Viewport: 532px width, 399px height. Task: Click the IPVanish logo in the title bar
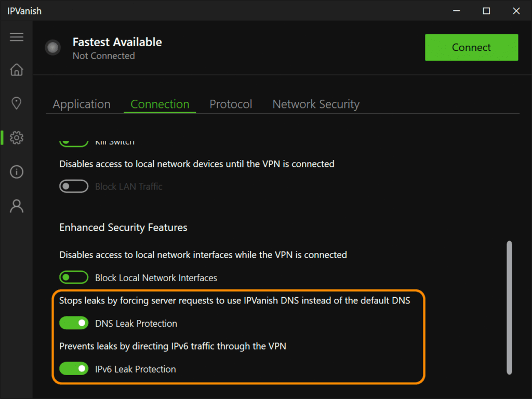24,10
